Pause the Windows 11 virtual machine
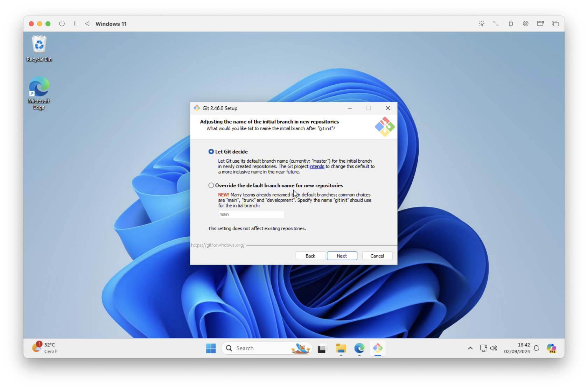The height and width of the screenshot is (389, 588). click(75, 24)
